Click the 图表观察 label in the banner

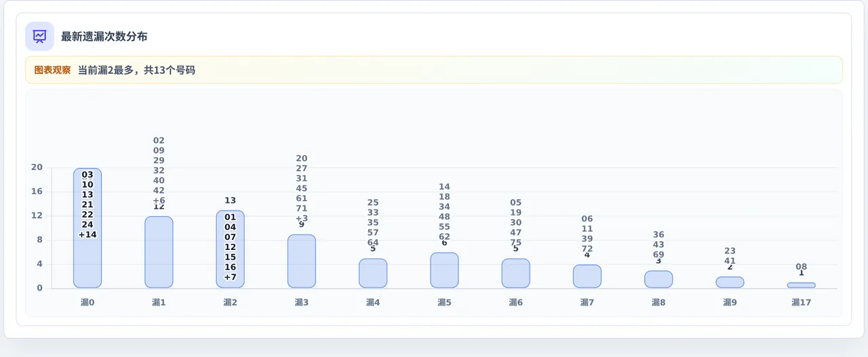(x=53, y=70)
